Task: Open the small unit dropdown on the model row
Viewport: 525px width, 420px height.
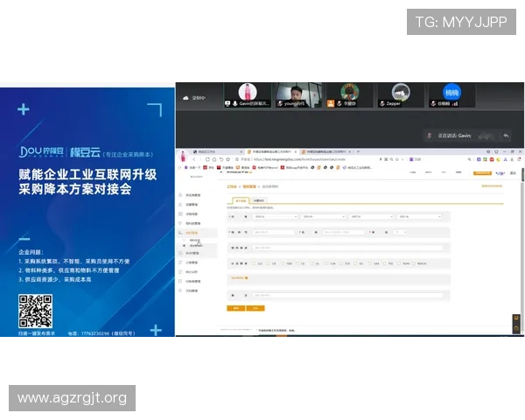Action: 401,232
